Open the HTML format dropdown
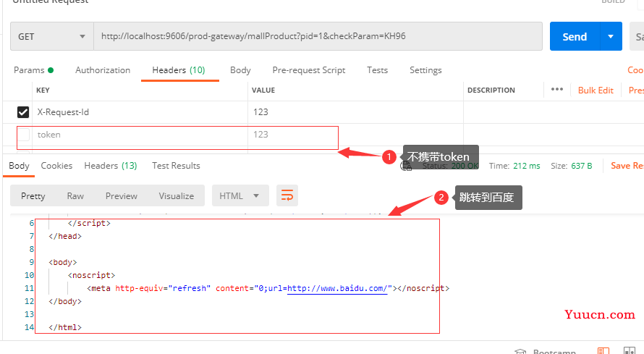The height and width of the screenshot is (354, 644). (x=240, y=196)
